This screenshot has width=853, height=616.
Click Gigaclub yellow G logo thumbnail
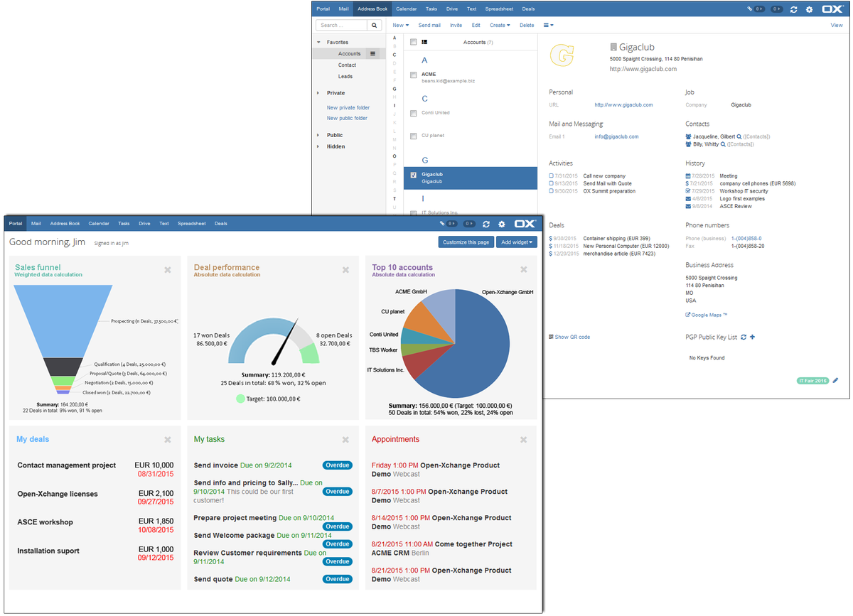562,55
